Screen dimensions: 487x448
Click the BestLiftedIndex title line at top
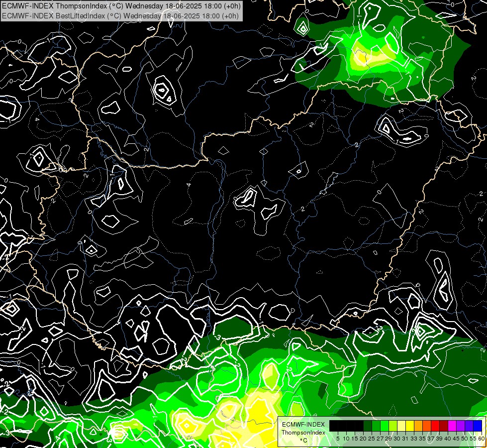tap(120, 16)
